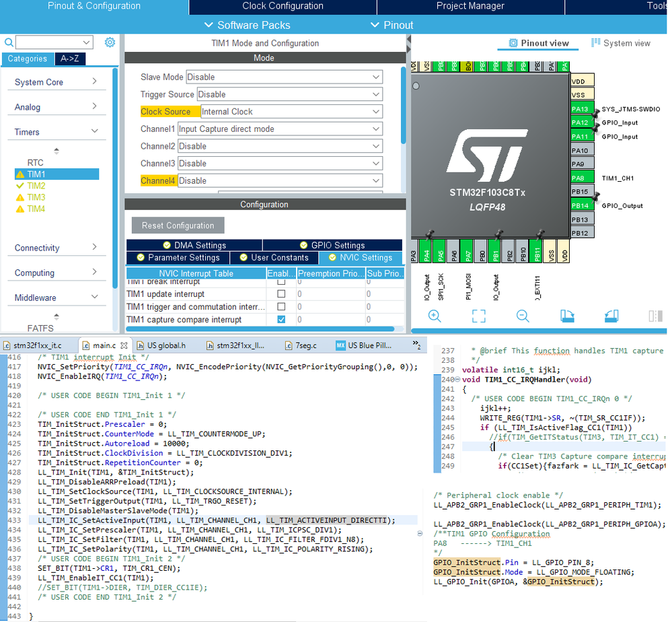The width and height of the screenshot is (672, 622).
Task: Click the Reset Configuration button
Action: (178, 226)
